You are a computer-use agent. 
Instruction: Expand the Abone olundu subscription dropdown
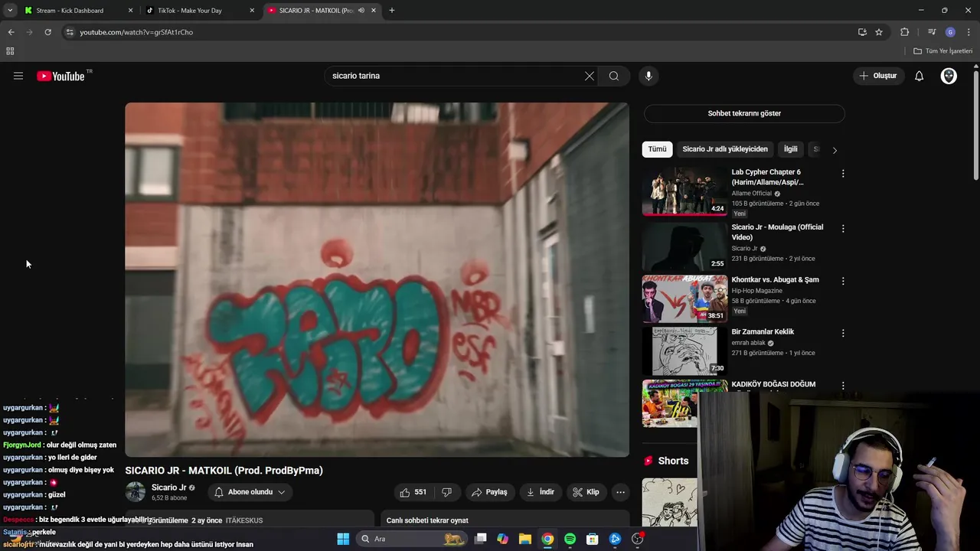click(250, 492)
